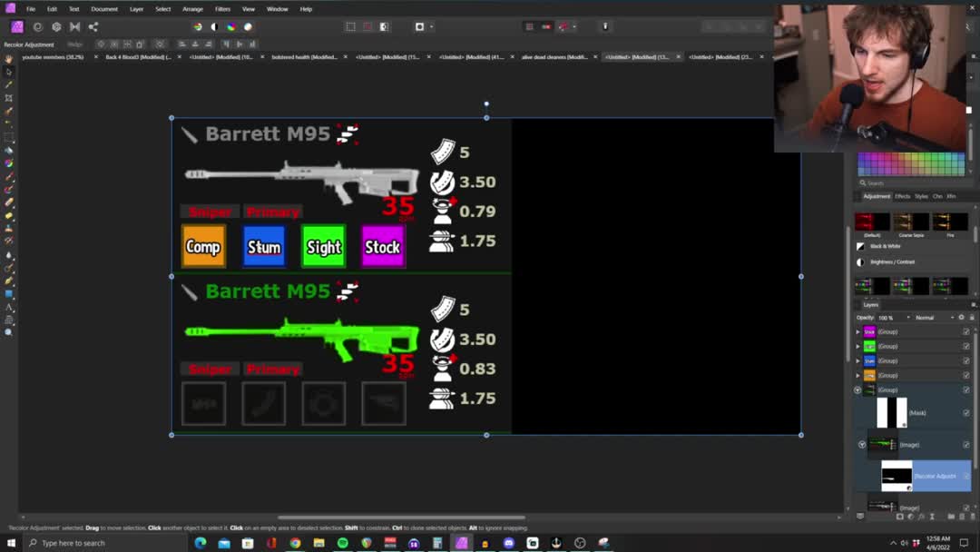Image resolution: width=980 pixels, height=552 pixels.
Task: Toggle visibility of the expanded Group layer
Action: (966, 390)
